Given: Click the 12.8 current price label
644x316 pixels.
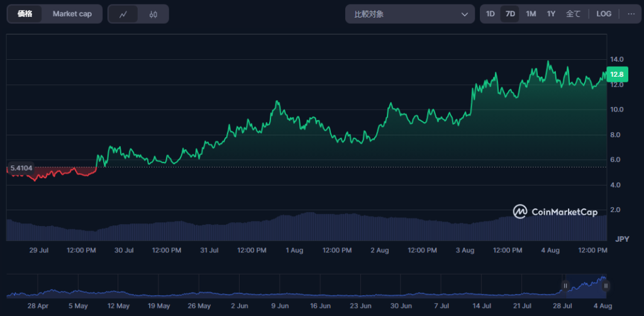Looking at the screenshot, I should point(617,74).
